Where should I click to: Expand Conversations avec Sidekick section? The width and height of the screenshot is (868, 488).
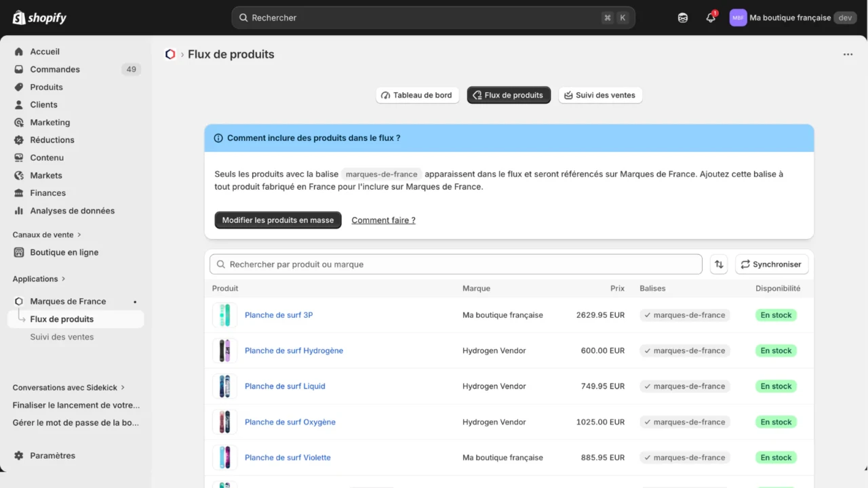[69, 388]
